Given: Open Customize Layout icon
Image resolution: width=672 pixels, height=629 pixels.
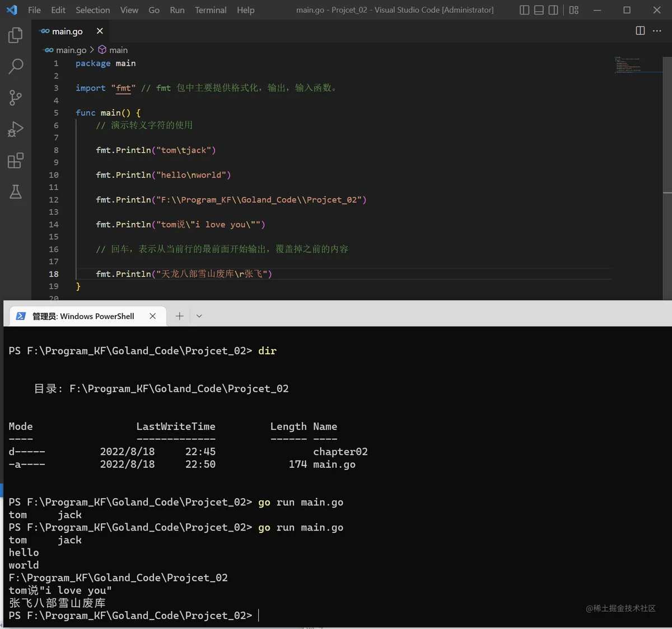Looking at the screenshot, I should click(x=574, y=10).
